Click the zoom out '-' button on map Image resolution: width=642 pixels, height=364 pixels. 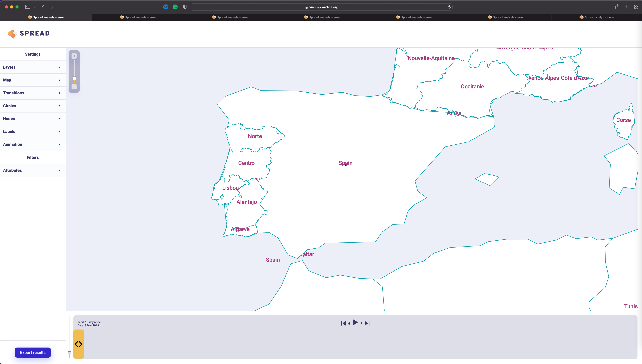pos(74,87)
